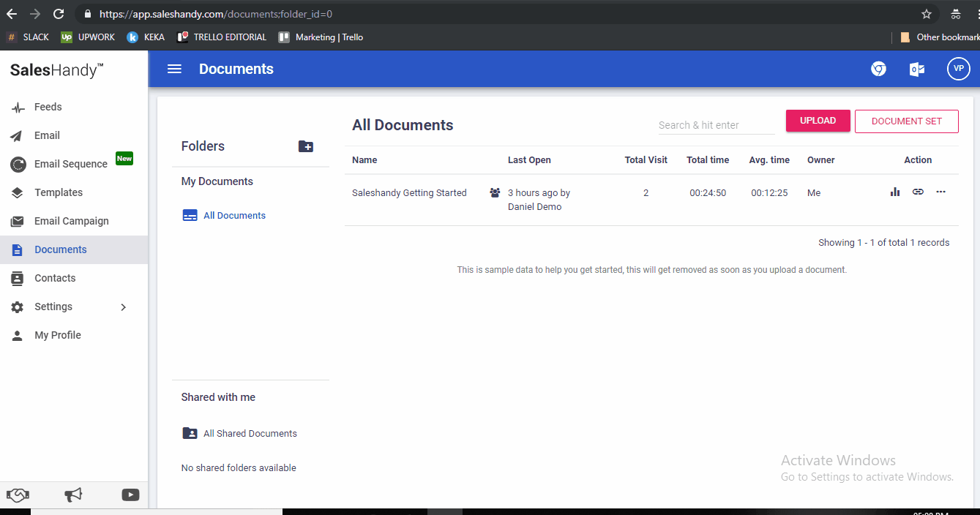This screenshot has height=515, width=980.
Task: Create a new folder with the plus icon
Action: pos(306,146)
